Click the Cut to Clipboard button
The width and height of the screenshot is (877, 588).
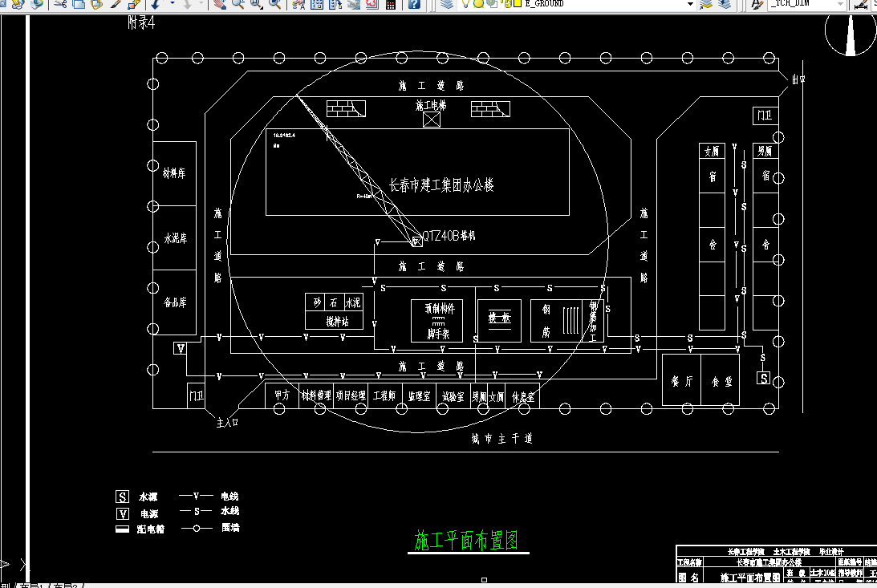(x=60, y=6)
